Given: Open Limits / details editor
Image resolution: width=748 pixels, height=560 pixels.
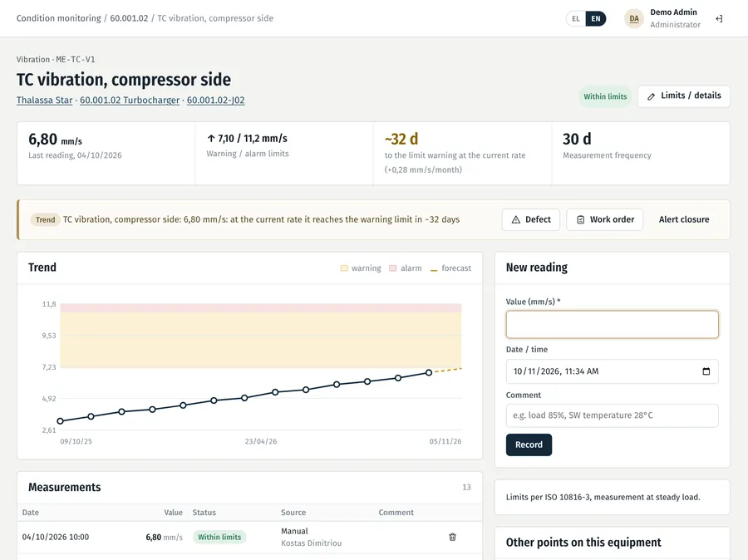Looking at the screenshot, I should [684, 96].
